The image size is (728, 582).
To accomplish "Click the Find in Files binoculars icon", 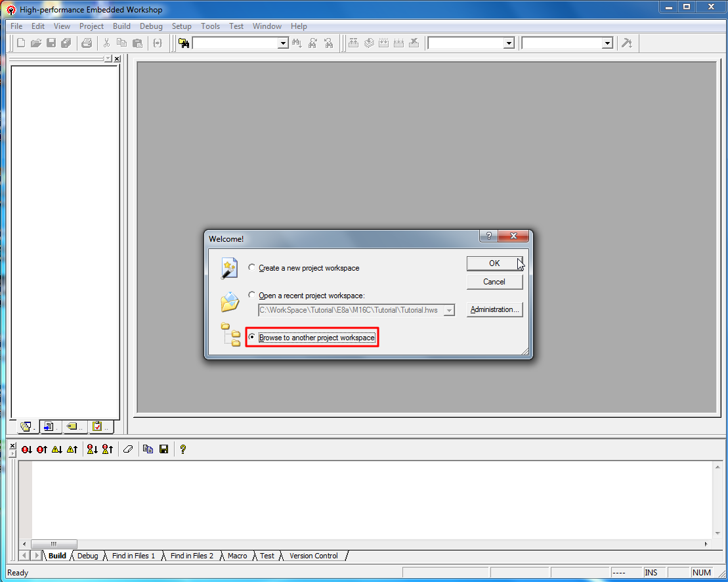I will tap(184, 43).
